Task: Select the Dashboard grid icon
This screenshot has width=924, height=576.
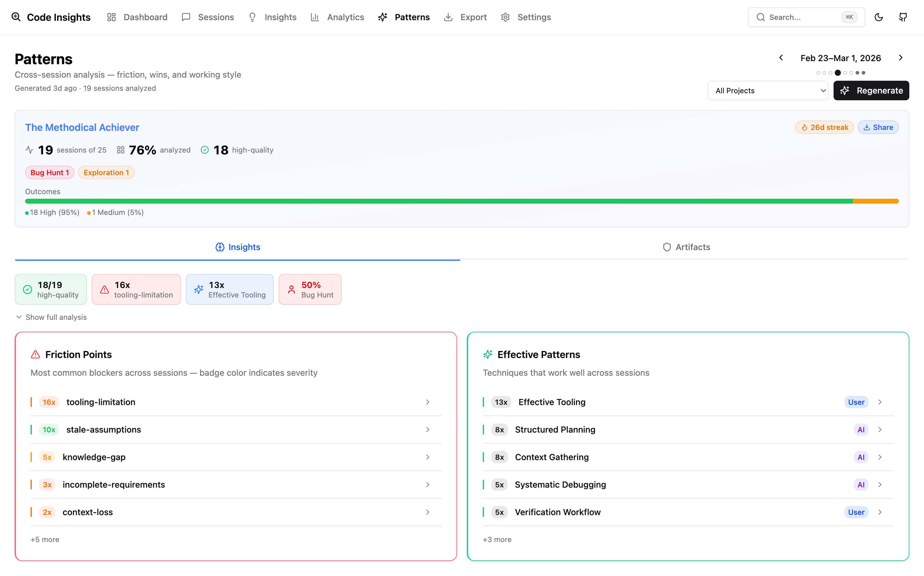Action: click(x=111, y=17)
